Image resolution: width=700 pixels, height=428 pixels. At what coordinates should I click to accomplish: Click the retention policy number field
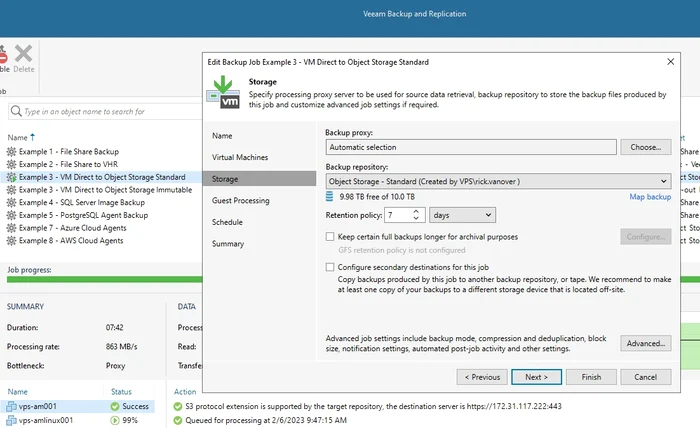(398, 215)
